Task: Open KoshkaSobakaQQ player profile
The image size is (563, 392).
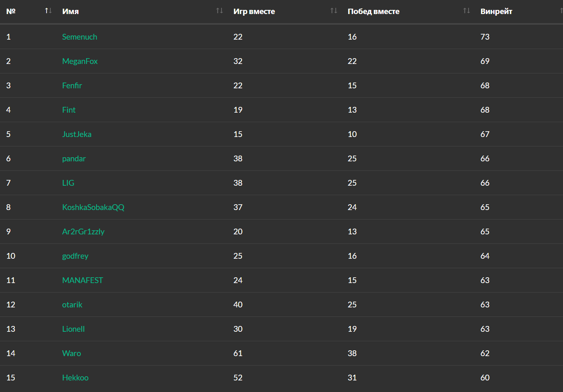Action: [93, 207]
